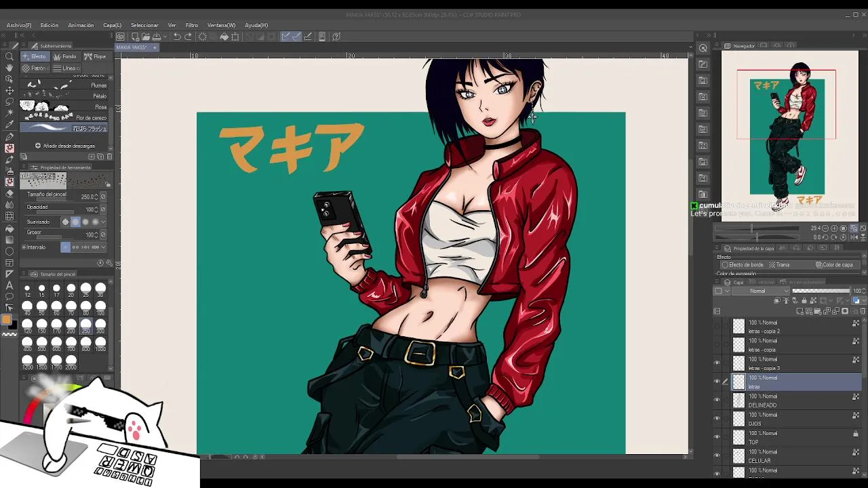
Task: Select the Pen tool
Action: click(x=9, y=136)
